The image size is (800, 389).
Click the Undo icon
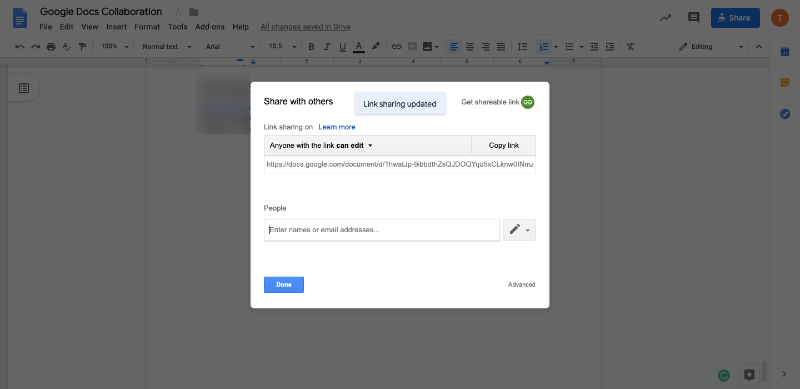20,46
